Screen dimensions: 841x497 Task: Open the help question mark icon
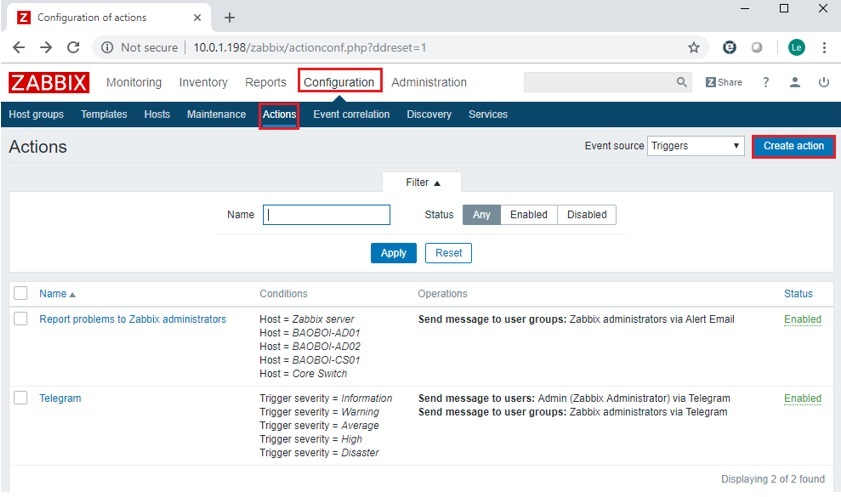click(x=766, y=82)
